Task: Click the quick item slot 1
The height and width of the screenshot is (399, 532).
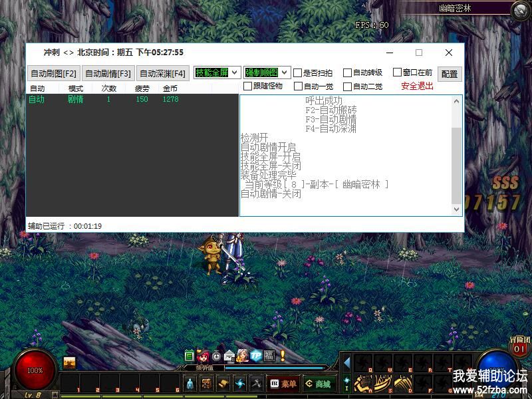Action: coord(70,384)
